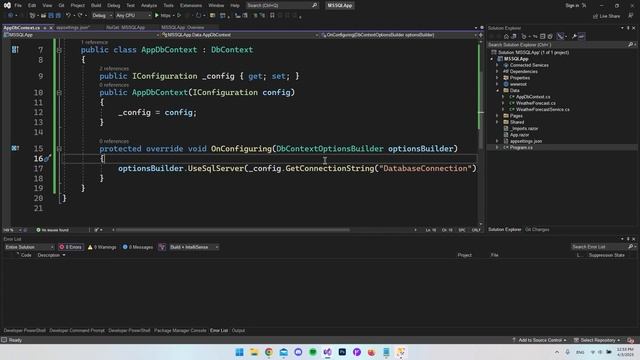Image resolution: width=640 pixels, height=360 pixels.
Task: Switch to the NuGet: MSSQLApp tab
Action: click(x=125, y=27)
